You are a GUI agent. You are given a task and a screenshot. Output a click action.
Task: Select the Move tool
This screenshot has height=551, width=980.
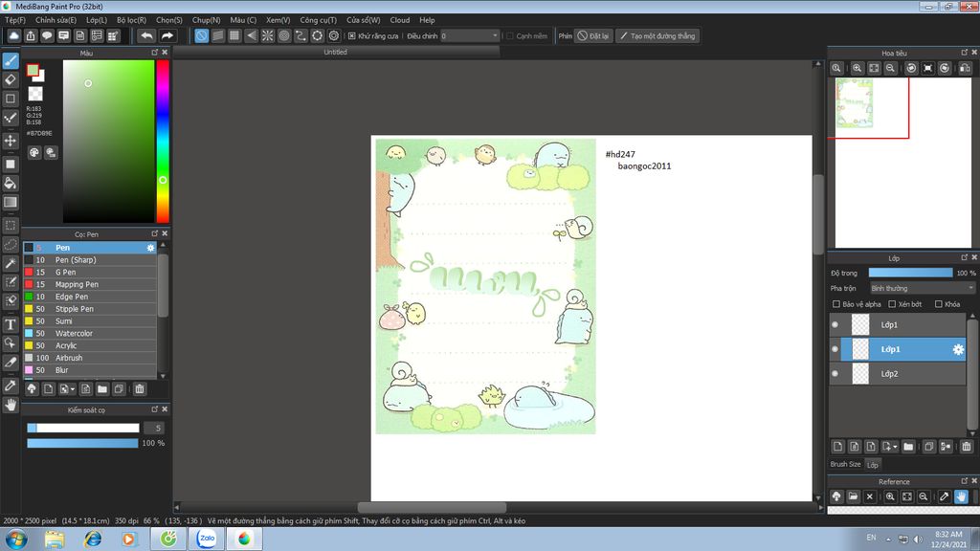tap(11, 141)
